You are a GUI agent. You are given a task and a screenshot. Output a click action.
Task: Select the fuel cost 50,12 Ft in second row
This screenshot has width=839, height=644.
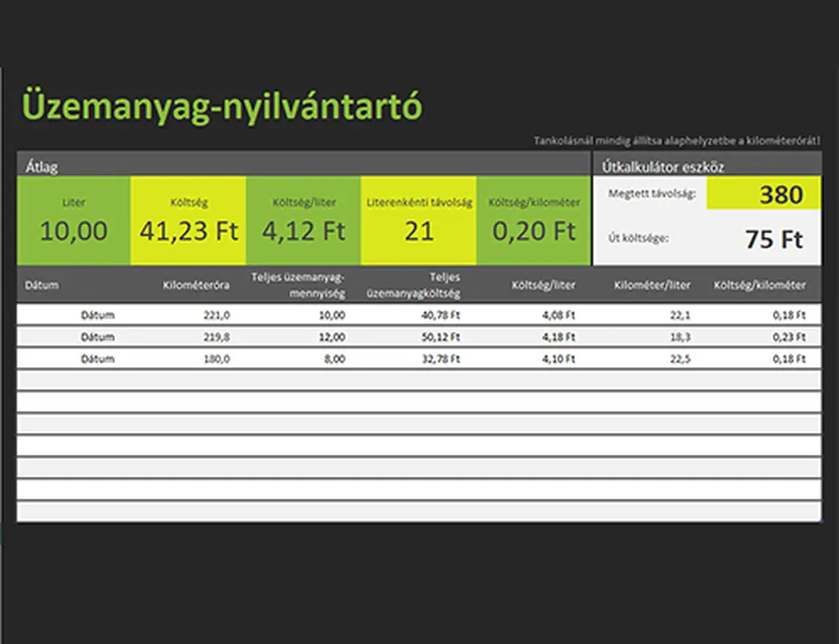click(x=443, y=336)
